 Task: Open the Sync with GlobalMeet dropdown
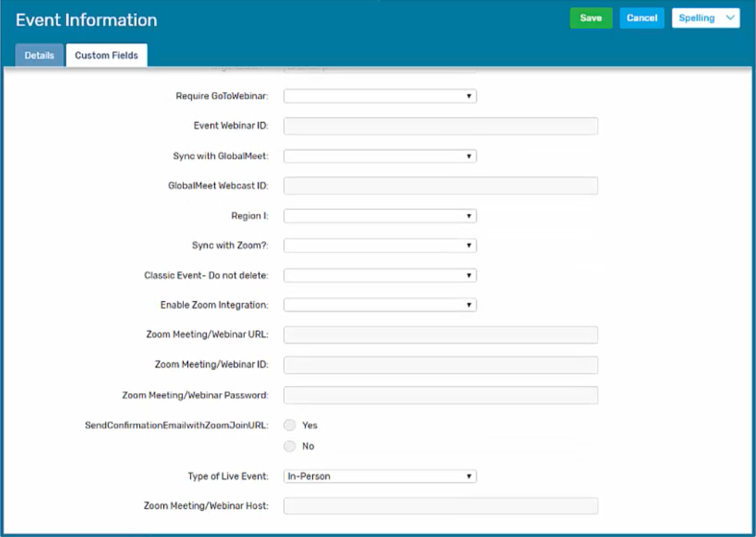(380, 156)
